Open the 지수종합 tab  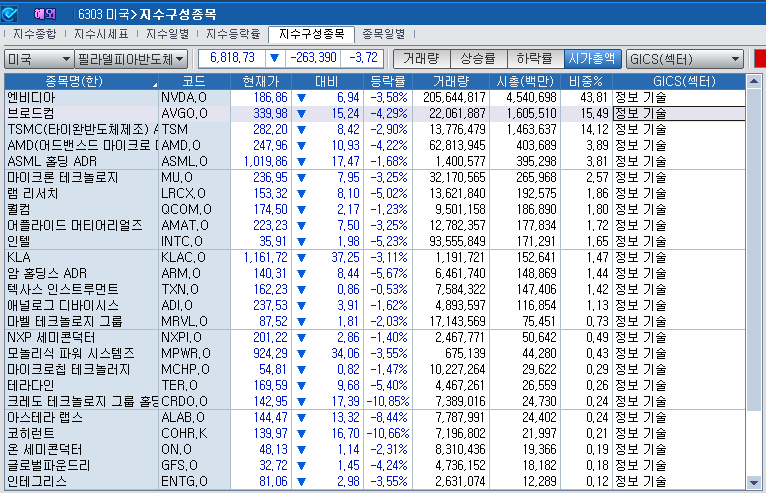coord(34,34)
